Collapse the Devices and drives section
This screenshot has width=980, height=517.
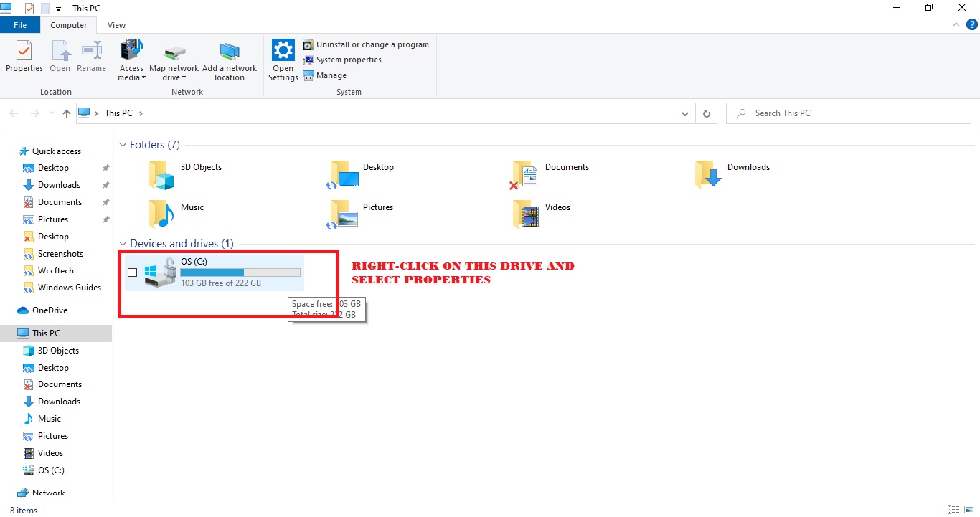[x=123, y=244]
